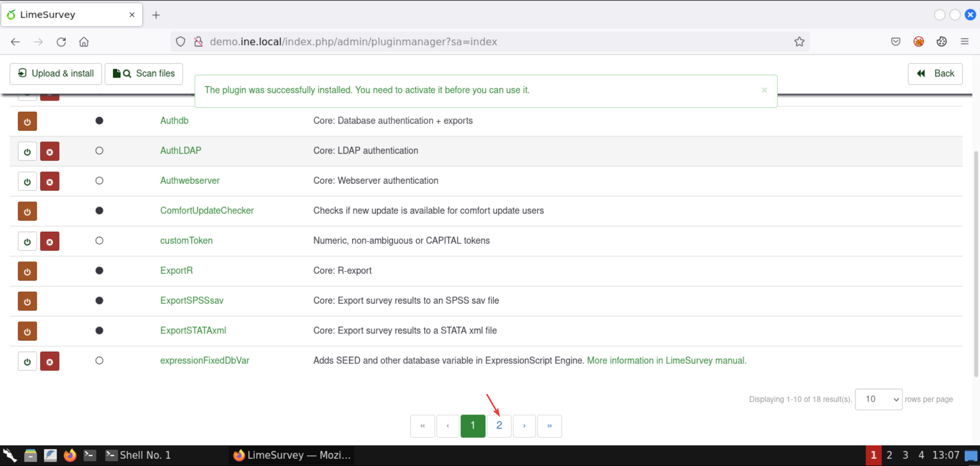Click customToken inactive status indicator
Viewport: 980px width, 466px height.
coord(100,240)
